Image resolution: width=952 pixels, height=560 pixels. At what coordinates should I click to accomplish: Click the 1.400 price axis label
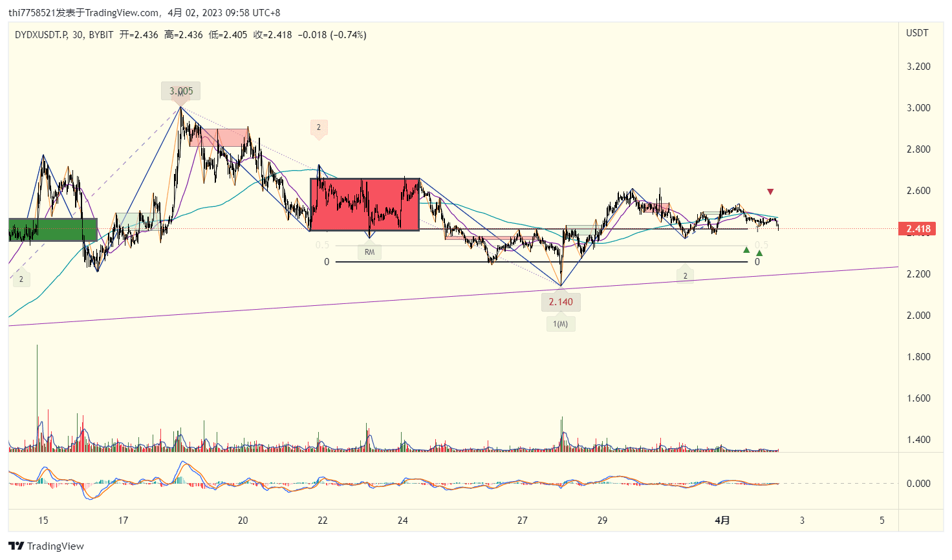[918, 440]
